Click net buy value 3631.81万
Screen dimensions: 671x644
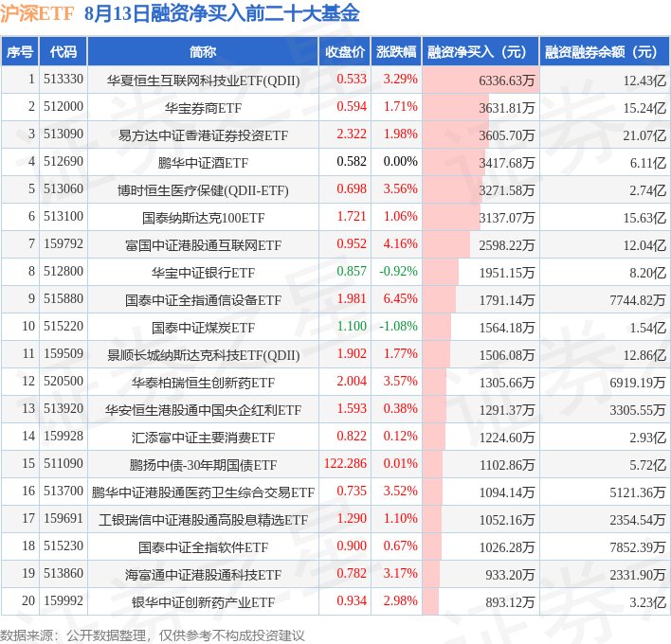[x=507, y=108]
